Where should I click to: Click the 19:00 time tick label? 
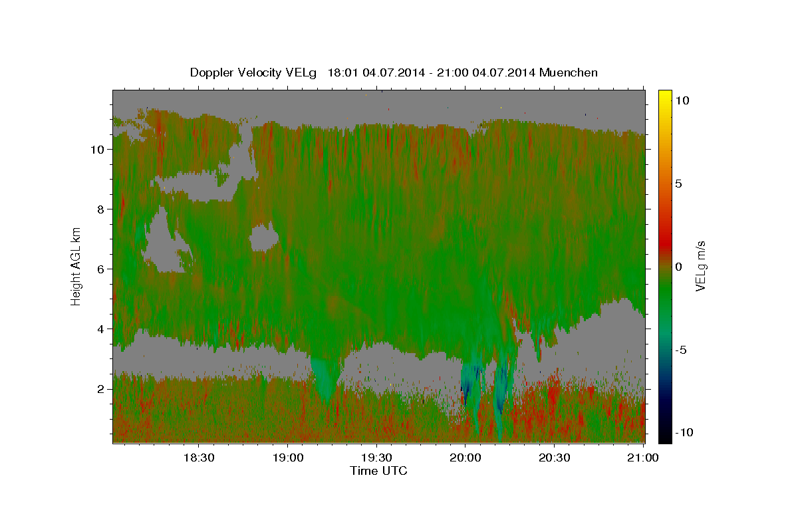click(288, 458)
